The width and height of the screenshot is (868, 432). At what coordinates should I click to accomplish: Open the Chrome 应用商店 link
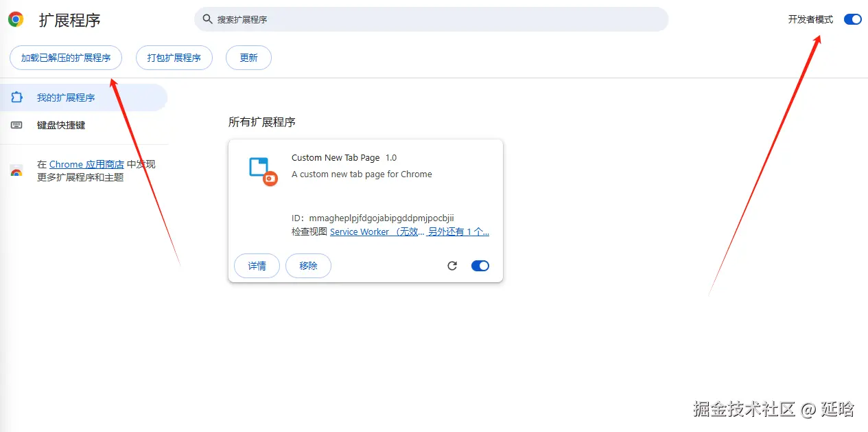86,164
